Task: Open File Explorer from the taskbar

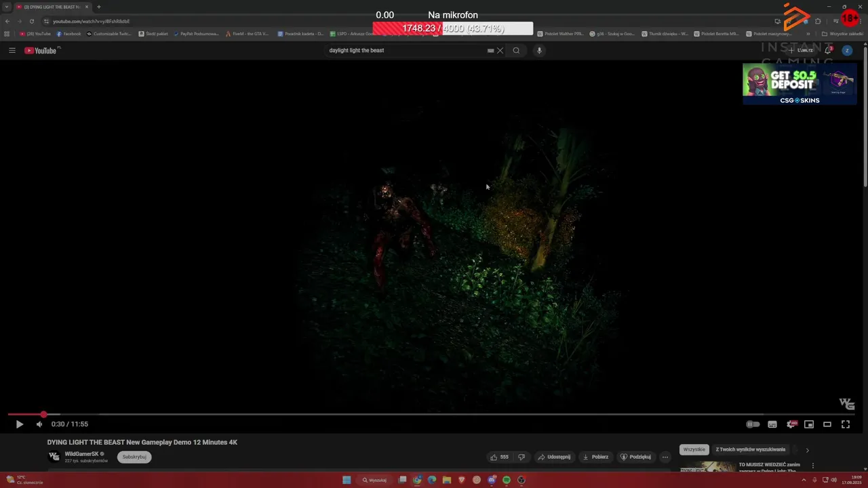Action: click(x=447, y=480)
